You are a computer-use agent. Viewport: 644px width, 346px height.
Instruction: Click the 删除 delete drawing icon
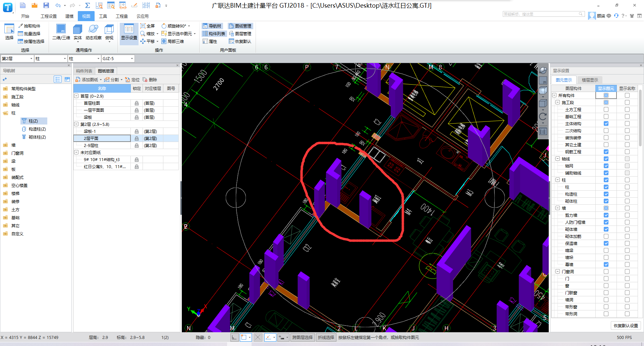[150, 80]
